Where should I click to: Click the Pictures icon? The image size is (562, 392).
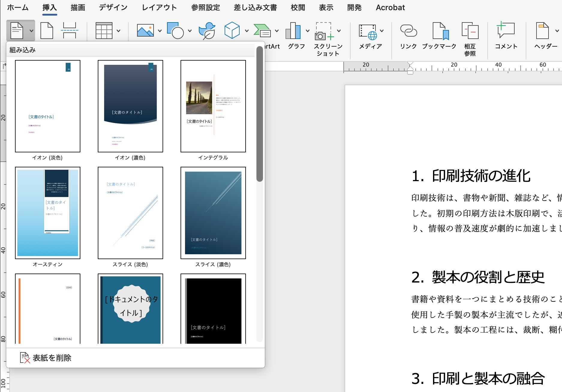tap(145, 31)
